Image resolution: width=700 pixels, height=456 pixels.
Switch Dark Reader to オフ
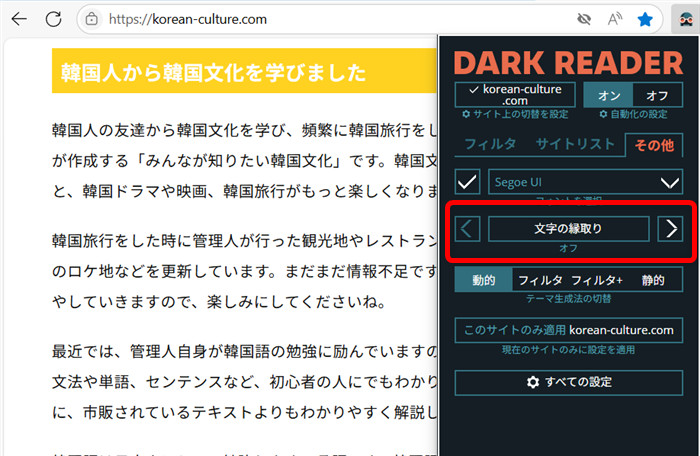coord(655,95)
